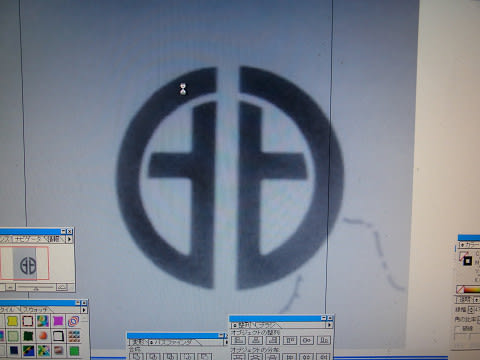Toggle the dashed line checkbox in Stroke panel
Image resolution: width=480 pixels, height=360 pixels.
[459, 328]
